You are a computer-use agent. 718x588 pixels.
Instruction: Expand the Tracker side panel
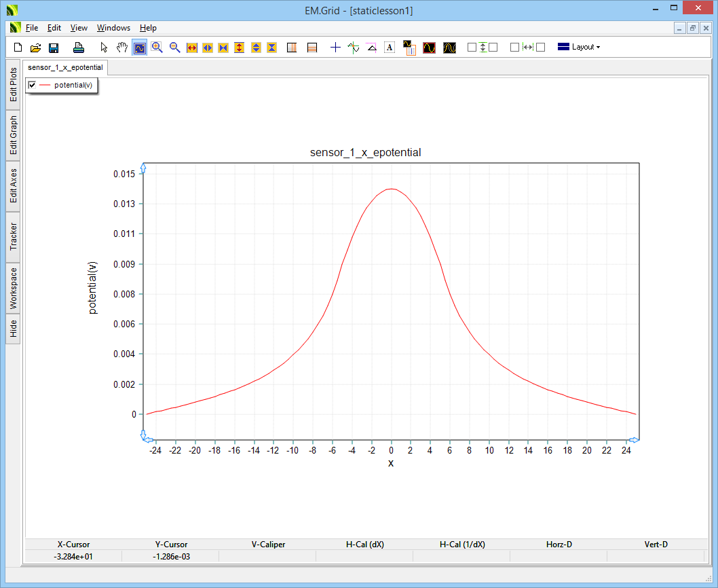(14, 236)
